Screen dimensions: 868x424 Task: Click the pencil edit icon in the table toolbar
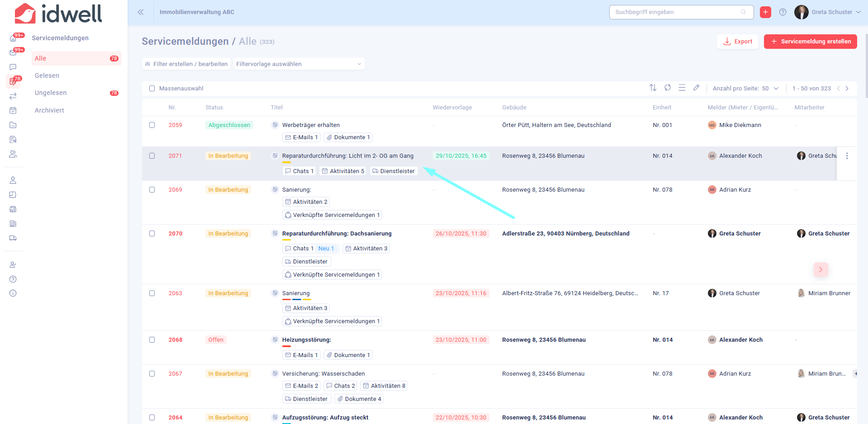pyautogui.click(x=696, y=88)
